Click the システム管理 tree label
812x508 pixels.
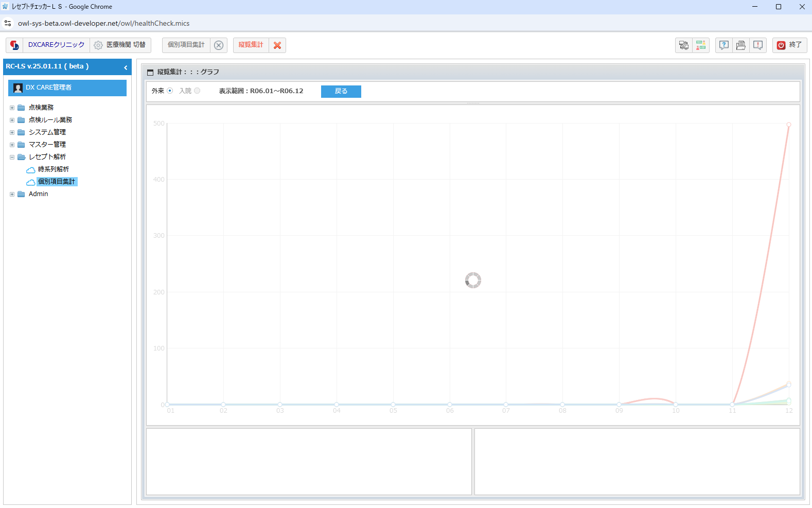coord(47,132)
